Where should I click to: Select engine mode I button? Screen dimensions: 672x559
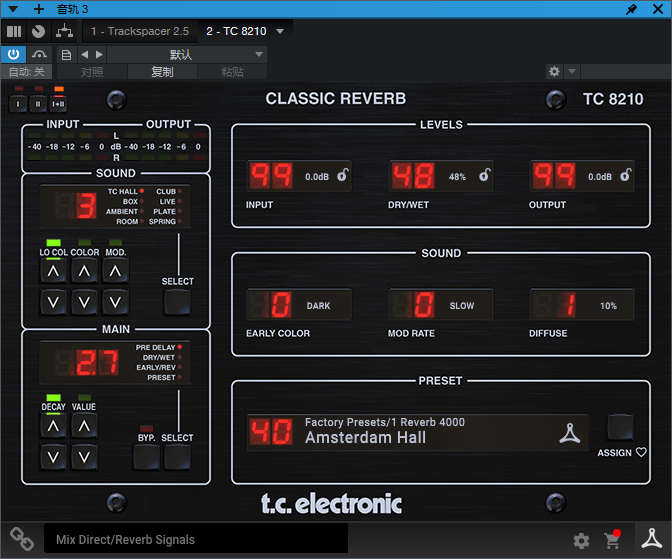(x=18, y=103)
